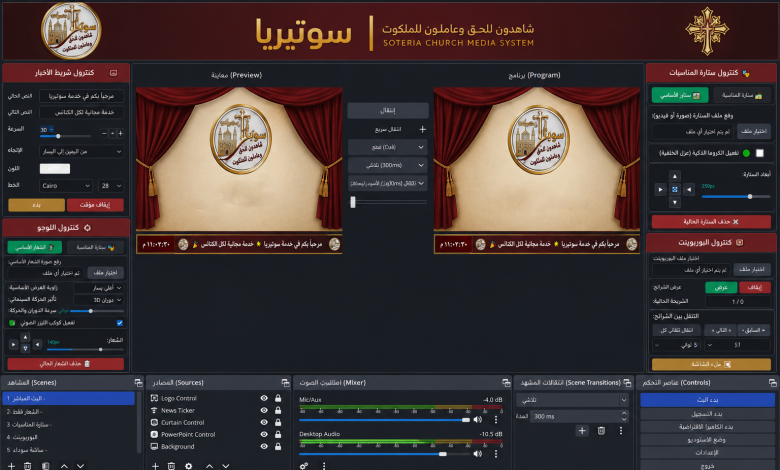Open Cairo font dropdown
The width and height of the screenshot is (780, 470).
66,186
